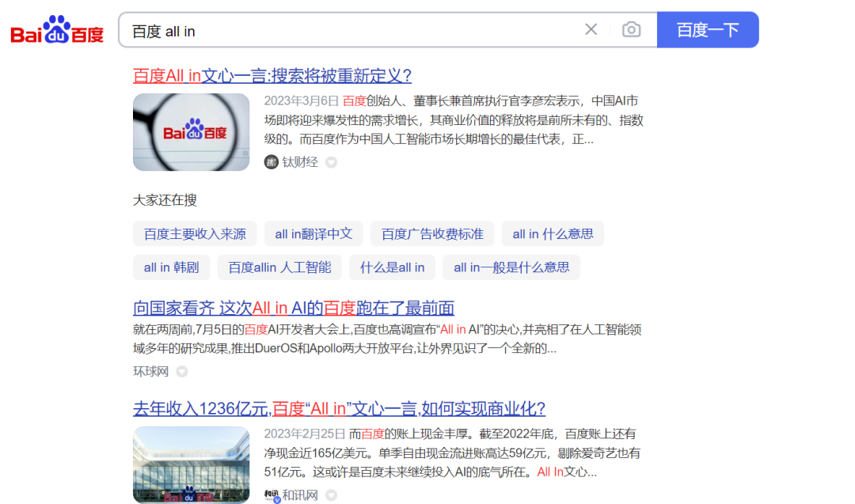Click the 钛财经 source avatar icon

click(x=271, y=162)
